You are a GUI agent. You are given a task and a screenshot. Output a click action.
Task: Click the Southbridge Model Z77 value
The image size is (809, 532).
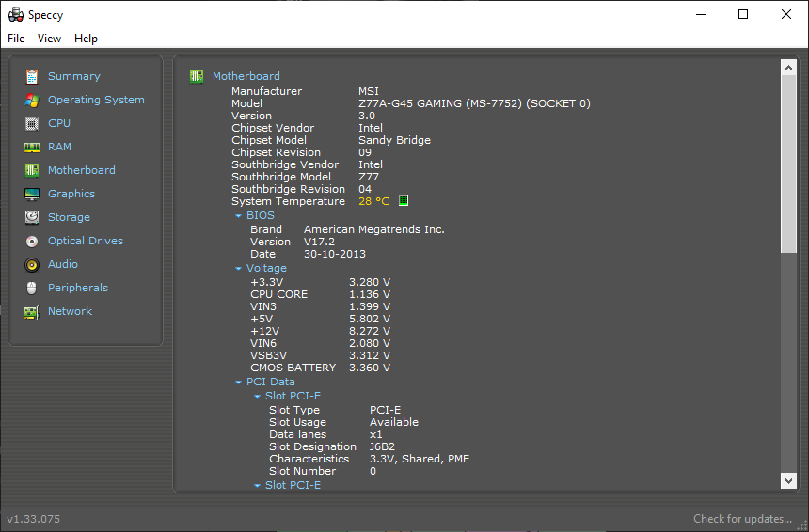pyautogui.click(x=369, y=177)
